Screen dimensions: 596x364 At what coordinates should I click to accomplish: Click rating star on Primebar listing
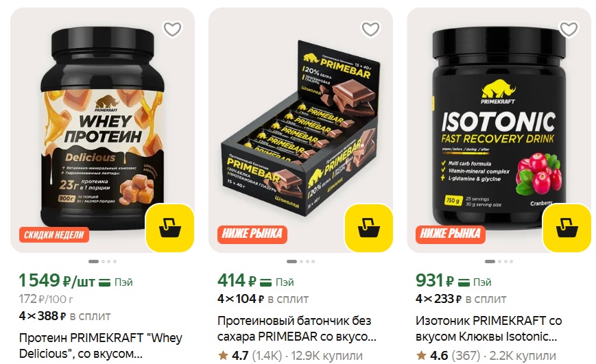point(223,356)
